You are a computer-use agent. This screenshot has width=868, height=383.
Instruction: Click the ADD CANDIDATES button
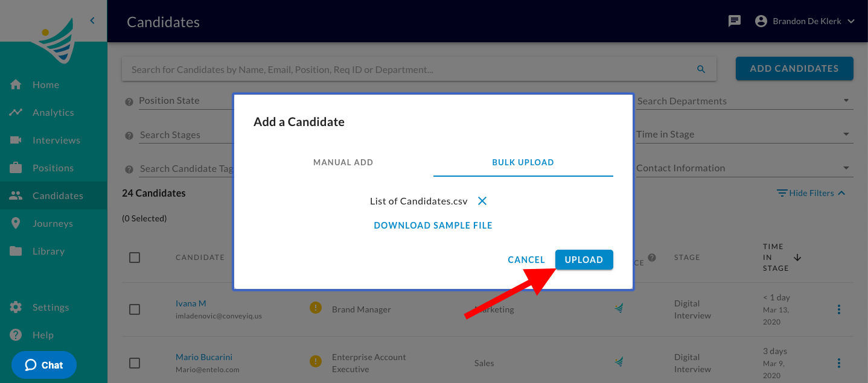pyautogui.click(x=794, y=69)
